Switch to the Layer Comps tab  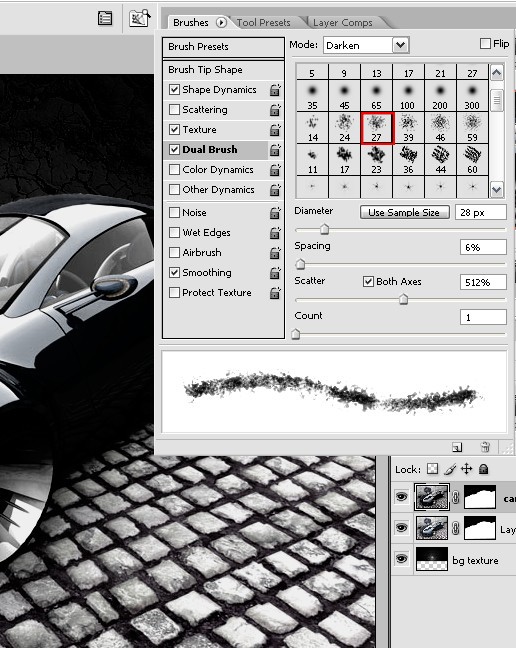tap(342, 23)
